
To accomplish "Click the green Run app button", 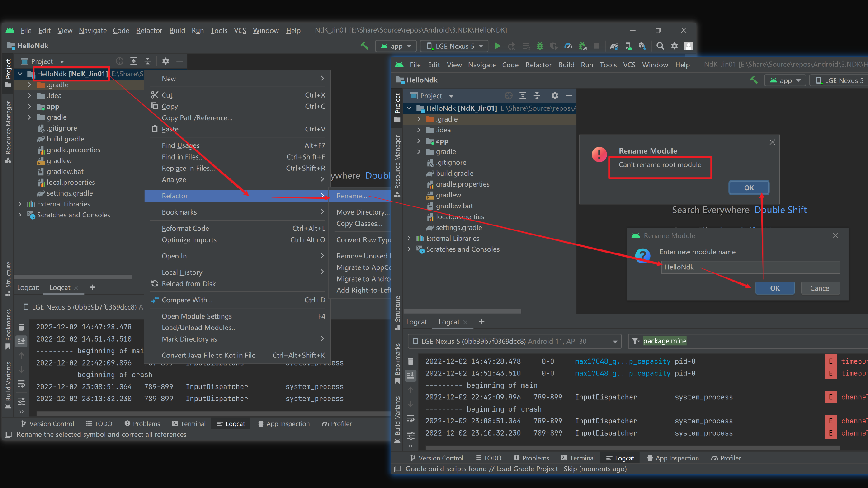I will (498, 46).
